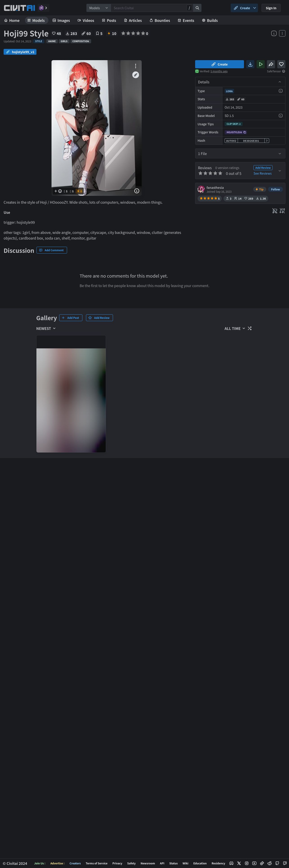Viewport: 289px width, 868px height.
Task: Open model options three-dot menu
Action: tap(282, 33)
